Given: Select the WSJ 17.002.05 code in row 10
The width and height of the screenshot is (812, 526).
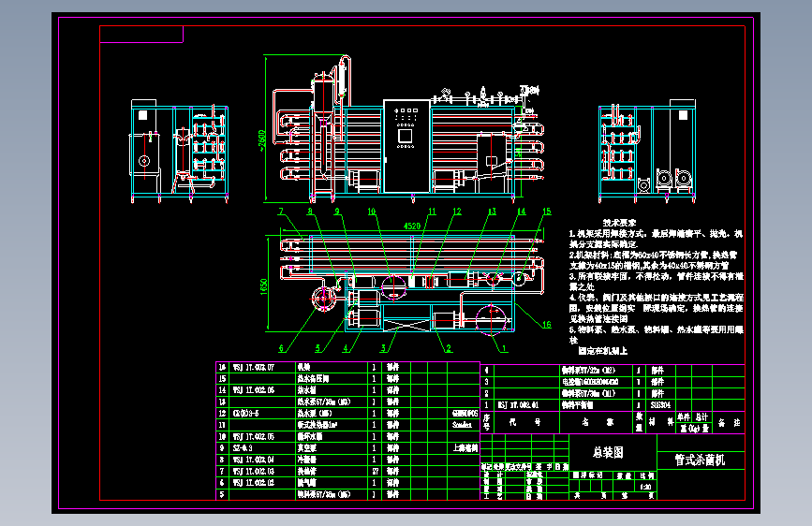Looking at the screenshot, I should pos(253,436).
